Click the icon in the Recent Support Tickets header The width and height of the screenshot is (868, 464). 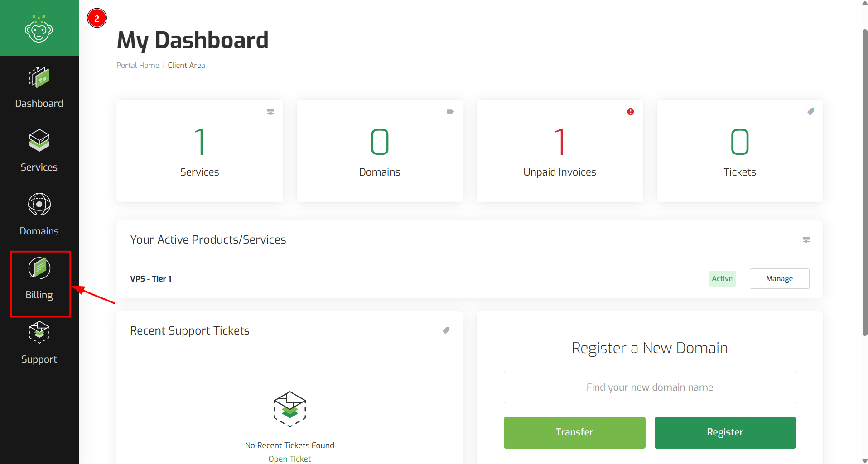(446, 330)
